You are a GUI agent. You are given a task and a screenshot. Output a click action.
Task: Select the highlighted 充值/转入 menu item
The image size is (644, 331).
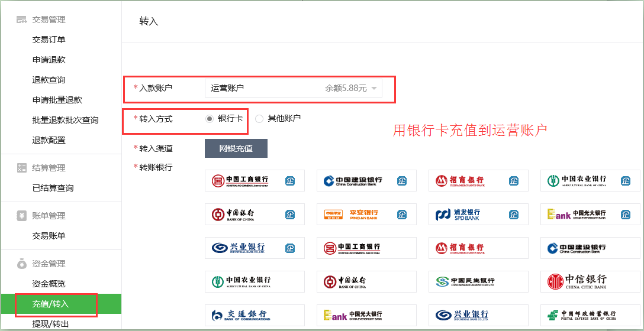[61, 304]
